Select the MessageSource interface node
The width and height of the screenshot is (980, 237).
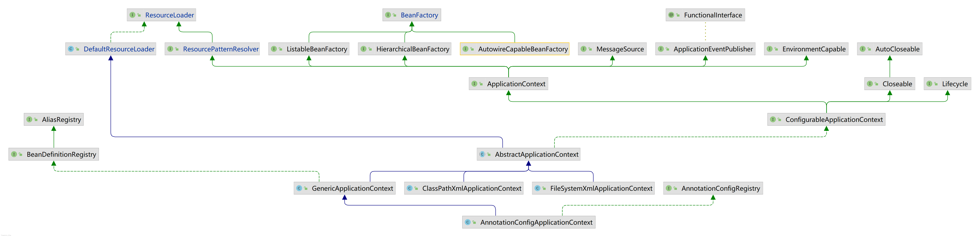(x=620, y=49)
